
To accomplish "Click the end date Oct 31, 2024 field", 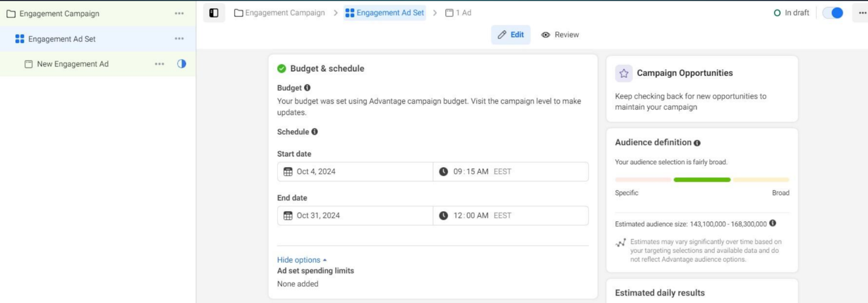I will click(x=355, y=216).
